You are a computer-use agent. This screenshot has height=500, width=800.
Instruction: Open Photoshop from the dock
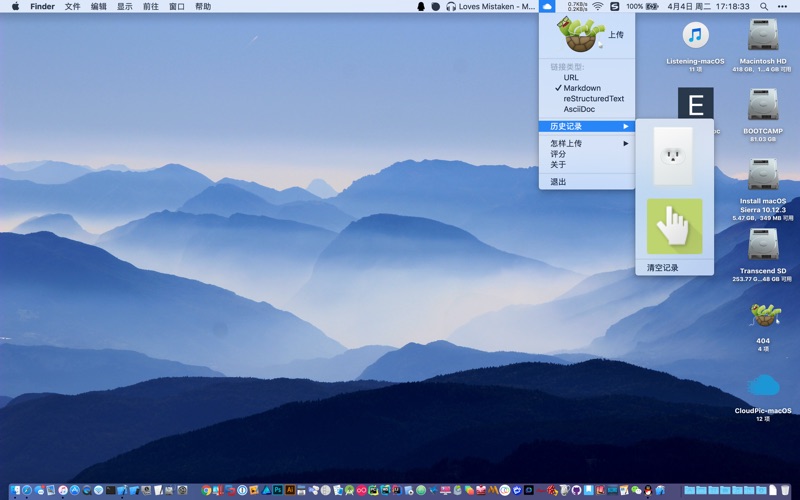pyautogui.click(x=278, y=490)
